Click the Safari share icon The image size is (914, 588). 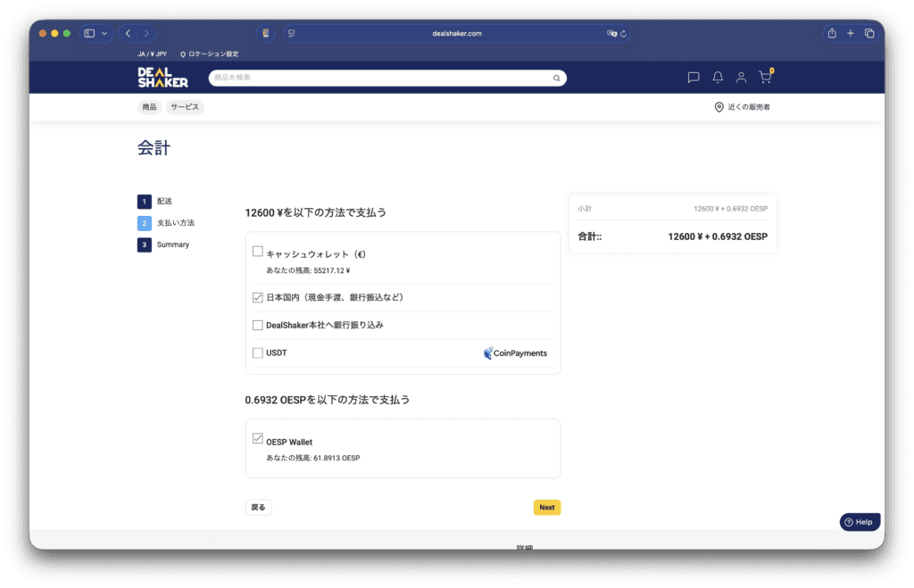click(832, 33)
